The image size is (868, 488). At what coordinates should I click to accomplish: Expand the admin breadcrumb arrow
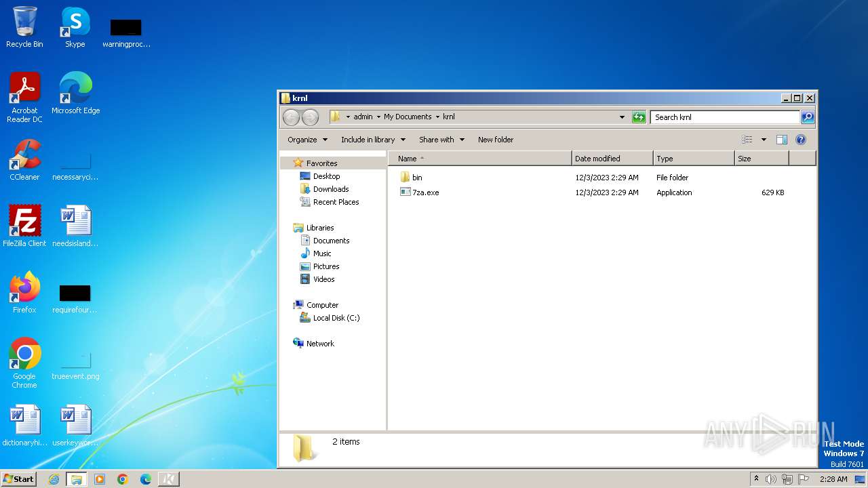[378, 117]
